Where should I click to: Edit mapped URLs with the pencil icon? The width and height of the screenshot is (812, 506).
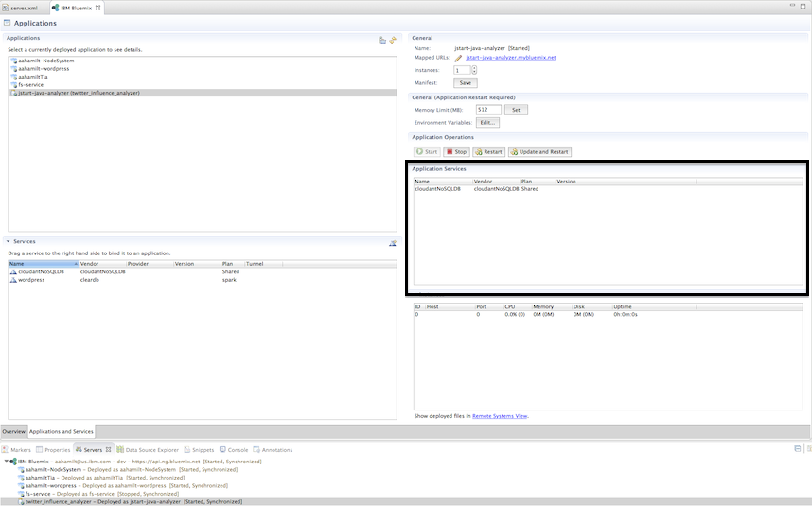458,58
